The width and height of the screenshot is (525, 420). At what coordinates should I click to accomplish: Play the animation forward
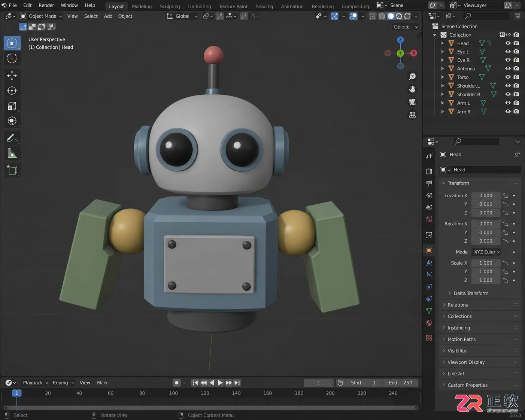[x=220, y=383]
